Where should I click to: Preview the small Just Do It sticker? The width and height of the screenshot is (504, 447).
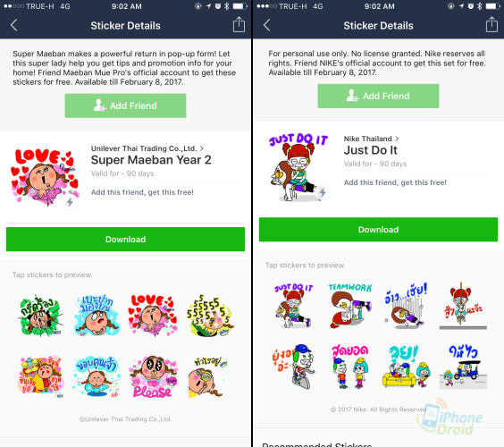[293, 306]
